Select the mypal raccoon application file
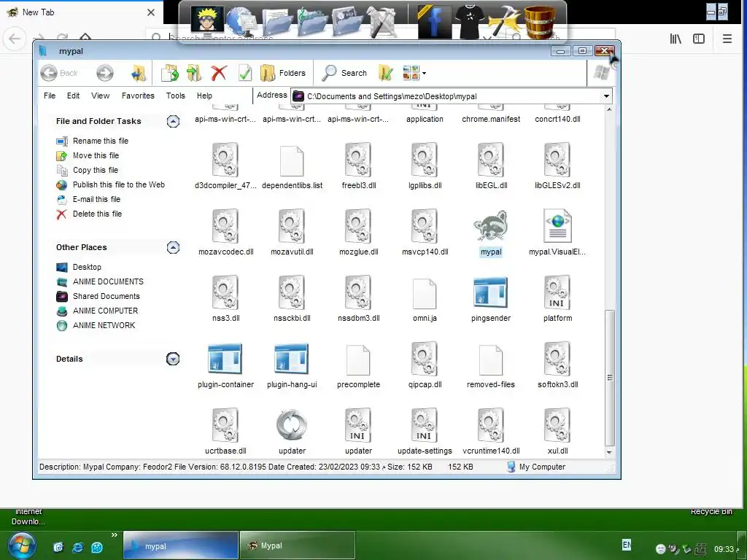The width and height of the screenshot is (747, 560). (491, 233)
